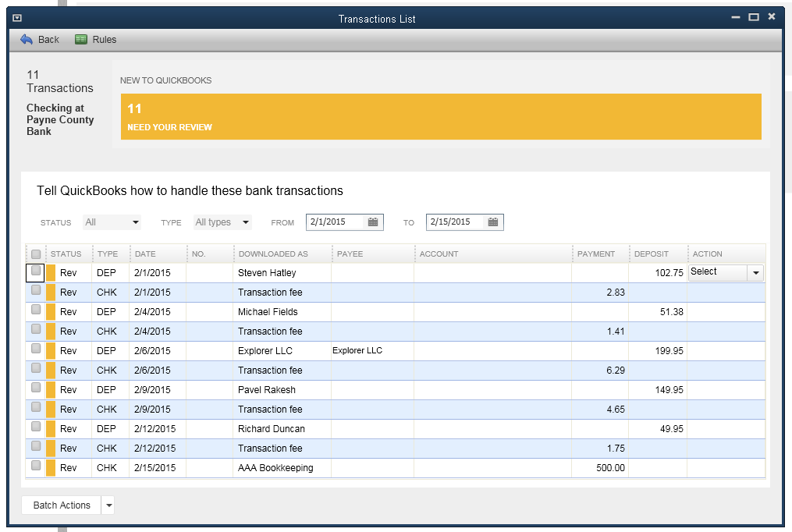This screenshot has height=532, width=792.
Task: Click the 11 Need Your Review banner
Action: tap(441, 117)
